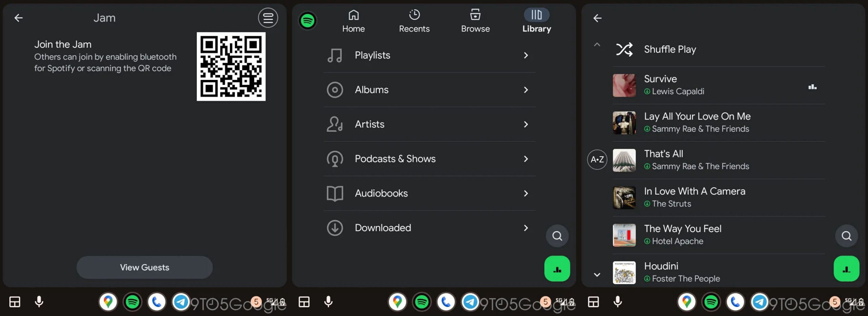Image resolution: width=868 pixels, height=316 pixels.
Task: Activate the microphone below the Library screen
Action: pos(328,301)
